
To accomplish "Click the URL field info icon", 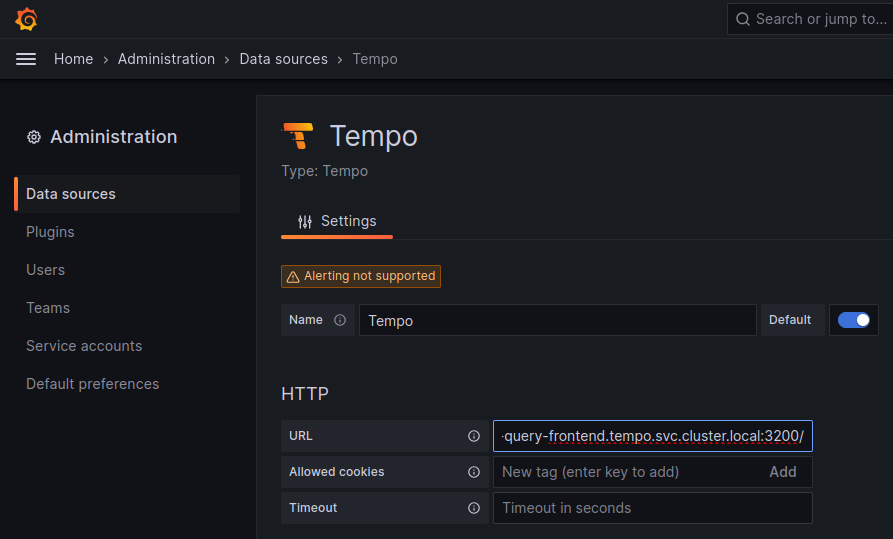I will click(474, 436).
